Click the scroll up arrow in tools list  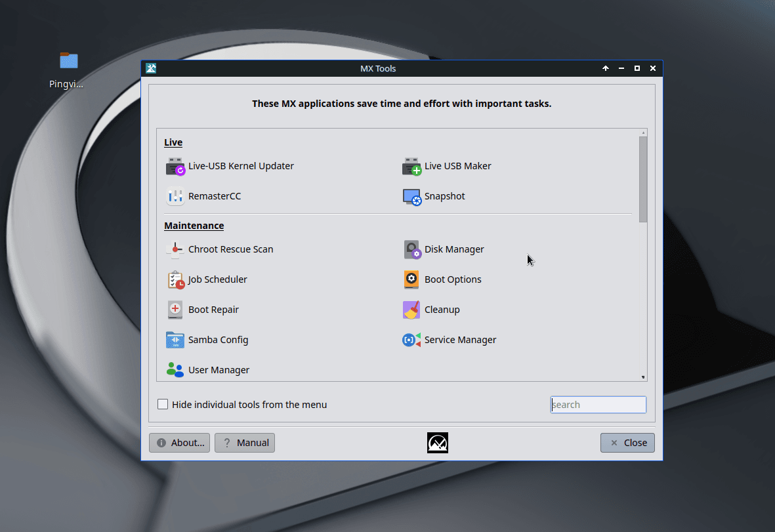(x=643, y=133)
